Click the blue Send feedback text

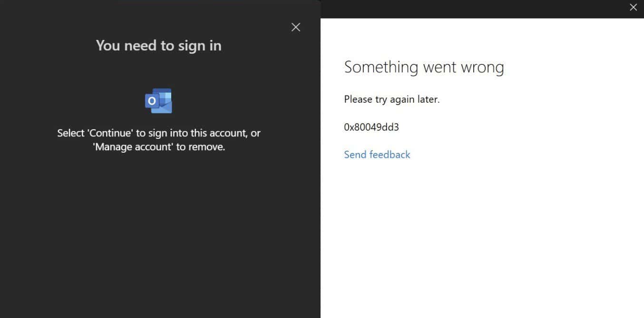[377, 154]
